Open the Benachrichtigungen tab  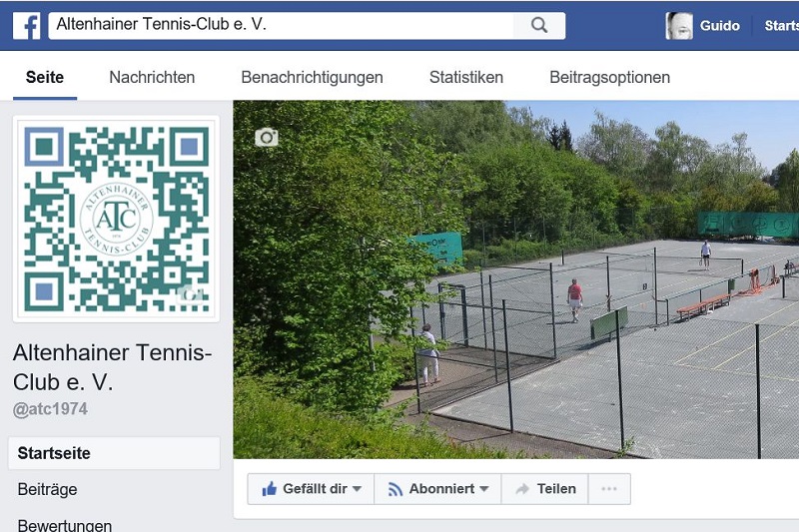coord(312,78)
